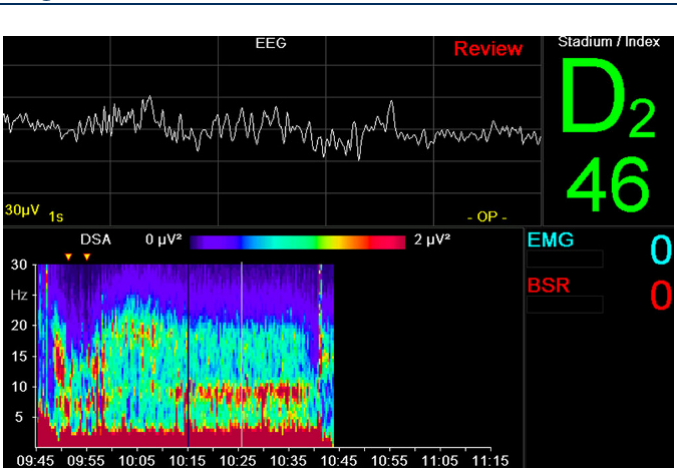Click the DSA color scale gradient bar
Screen dimensions: 677x471
coord(297,242)
